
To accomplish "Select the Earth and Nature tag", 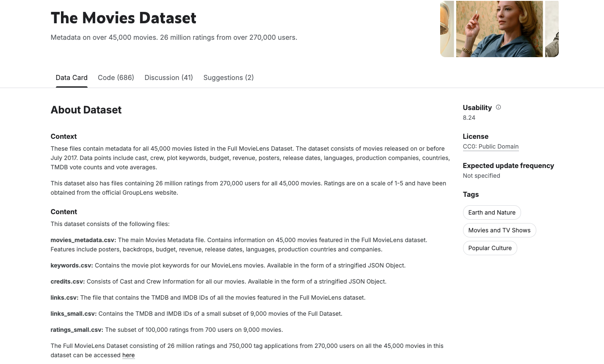I will [x=492, y=212].
